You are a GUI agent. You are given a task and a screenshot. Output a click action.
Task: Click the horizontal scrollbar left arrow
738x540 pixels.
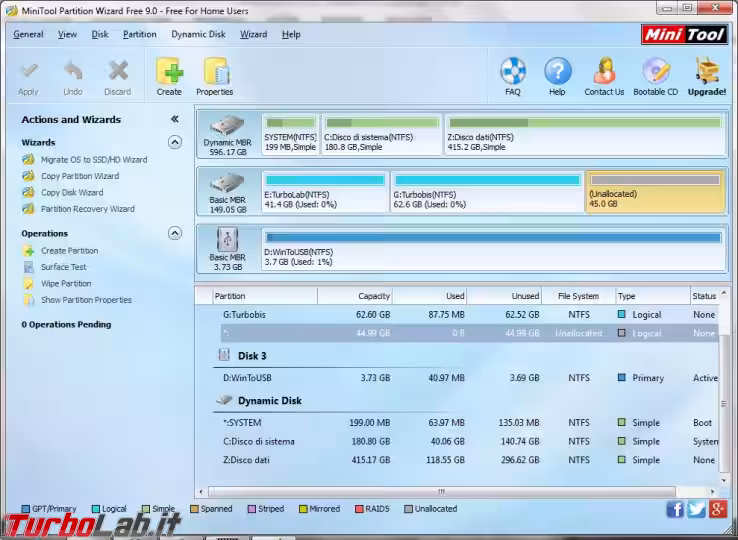point(201,492)
